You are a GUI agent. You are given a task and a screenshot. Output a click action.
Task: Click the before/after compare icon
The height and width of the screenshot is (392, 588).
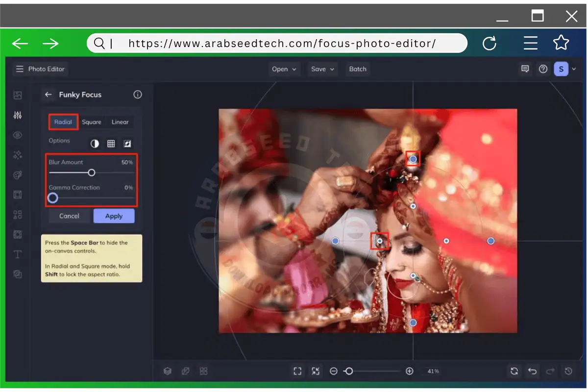[185, 371]
